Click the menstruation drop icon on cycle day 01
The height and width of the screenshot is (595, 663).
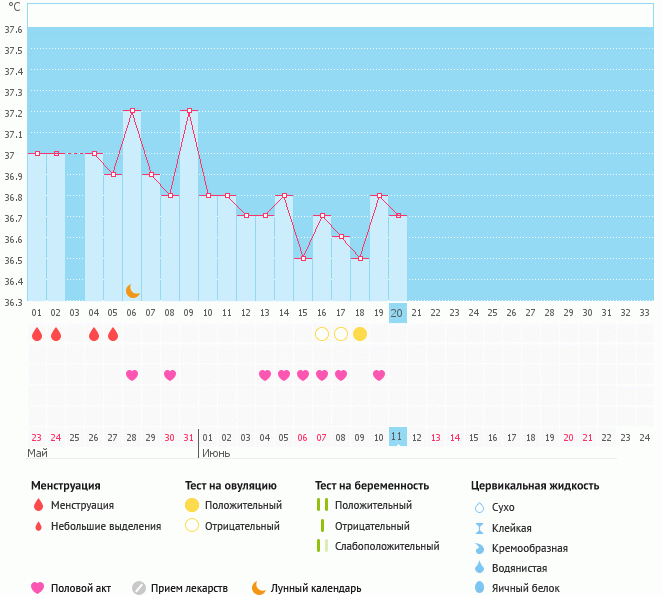[37, 334]
